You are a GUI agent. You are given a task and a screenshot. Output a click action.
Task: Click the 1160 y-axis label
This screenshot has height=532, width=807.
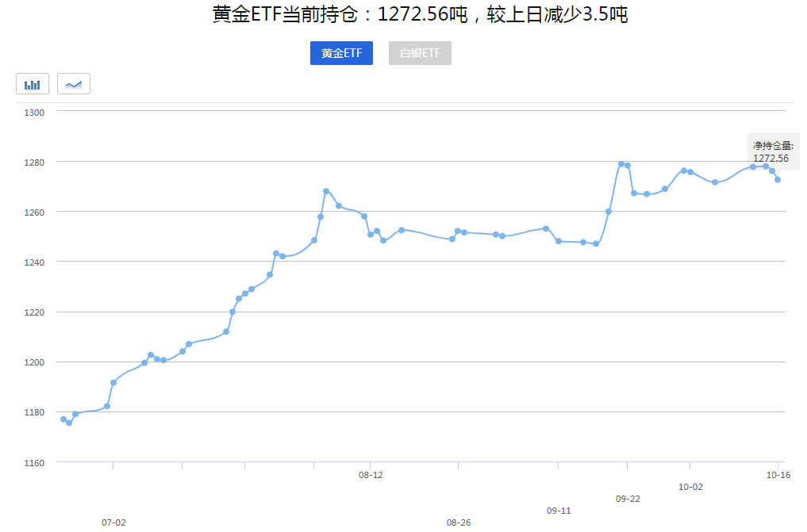[x=34, y=462]
